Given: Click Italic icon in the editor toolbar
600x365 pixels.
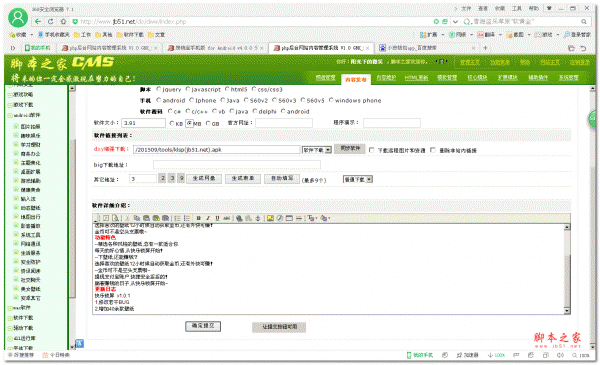Looking at the screenshot, I should tap(208, 218).
